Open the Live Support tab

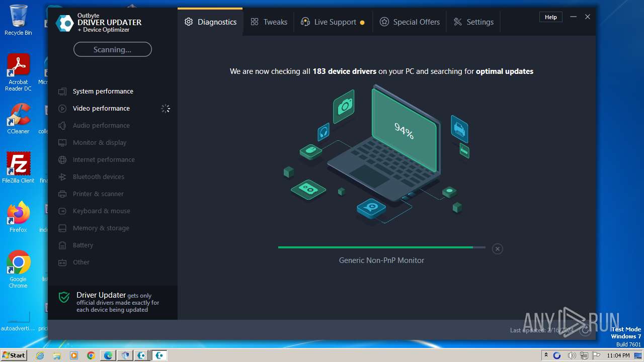tap(333, 22)
